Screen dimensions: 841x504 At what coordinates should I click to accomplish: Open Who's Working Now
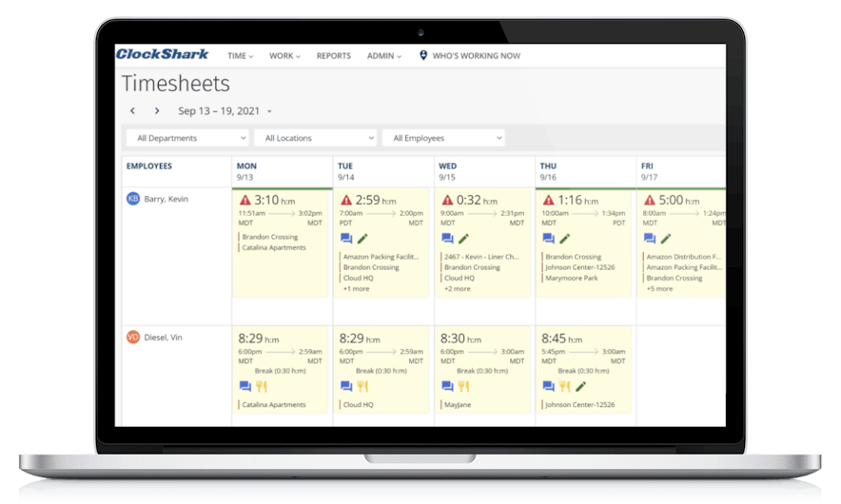469,56
